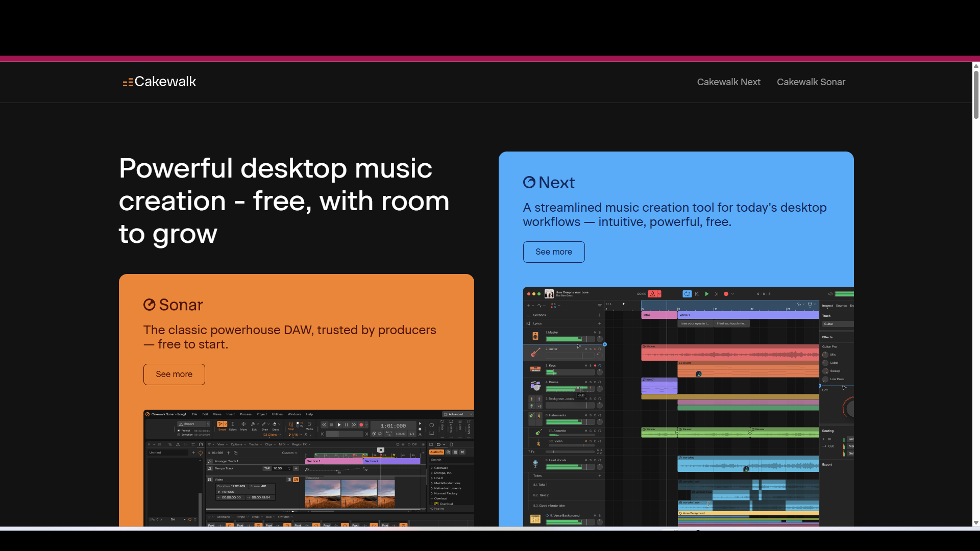980x551 pixels.
Task: Click the Mix knob under Guitar Pro effects
Action: [825, 355]
